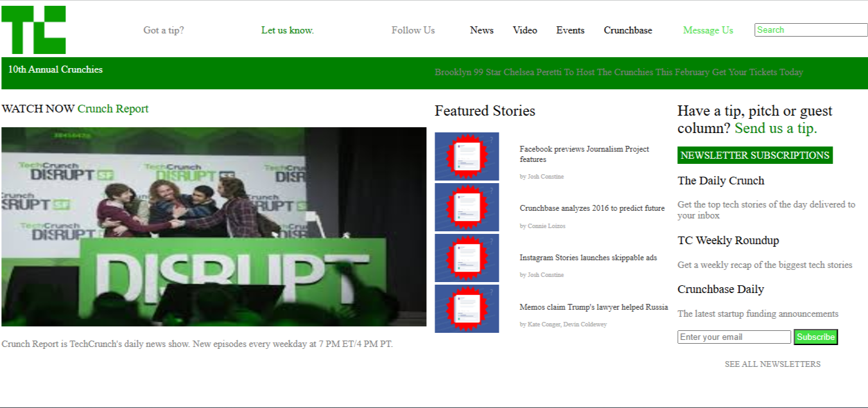Click the TechCrunch TC logo
Image resolution: width=868 pixels, height=408 pixels.
33,30
